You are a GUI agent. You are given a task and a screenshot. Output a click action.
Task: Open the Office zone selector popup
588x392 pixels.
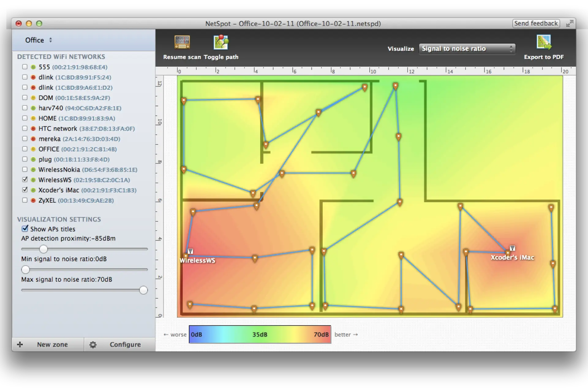click(x=39, y=40)
